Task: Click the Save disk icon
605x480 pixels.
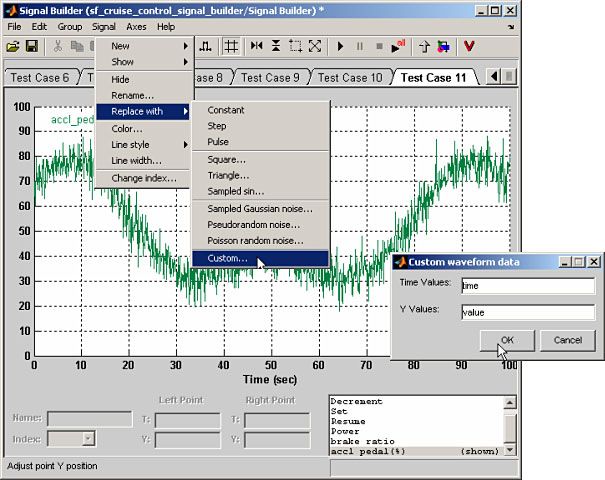Action: 31,47
